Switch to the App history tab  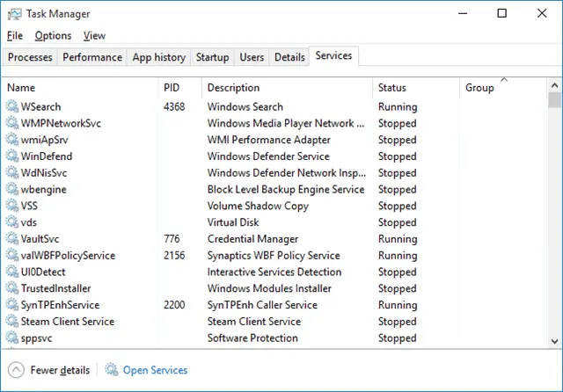tap(158, 57)
